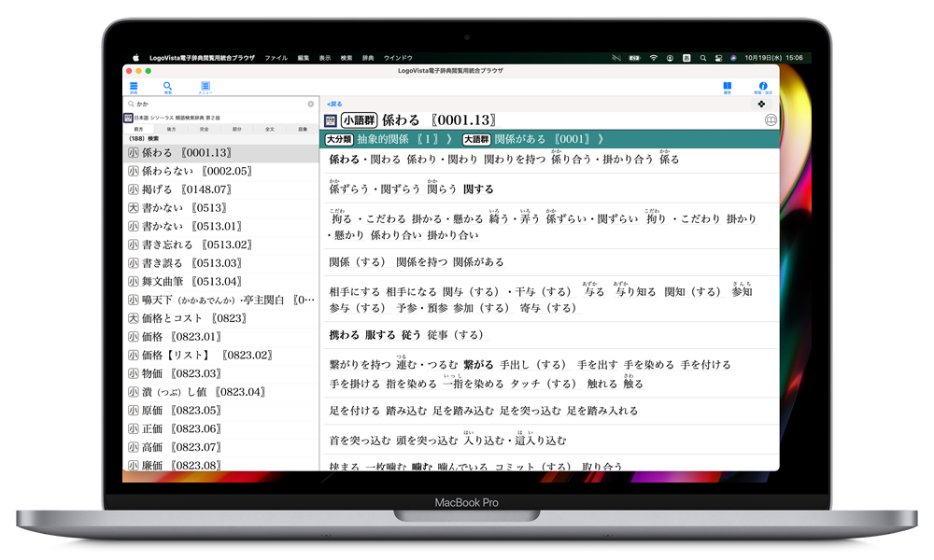
Task: Click 関係がある 〖0001〗 breadcrumb link
Action: (x=544, y=139)
